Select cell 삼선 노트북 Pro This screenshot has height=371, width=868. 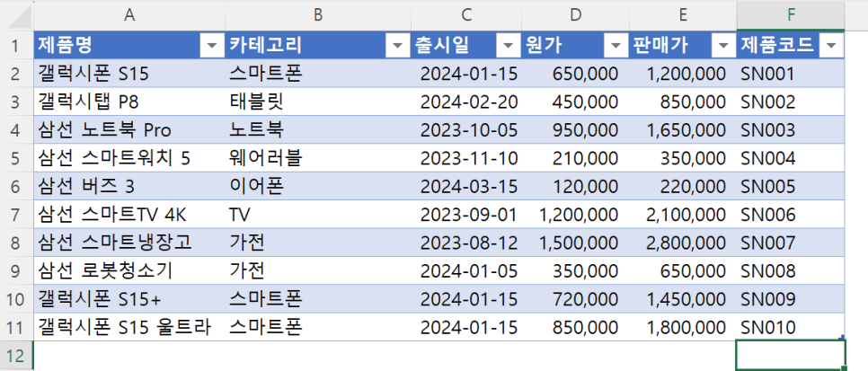coord(129,130)
